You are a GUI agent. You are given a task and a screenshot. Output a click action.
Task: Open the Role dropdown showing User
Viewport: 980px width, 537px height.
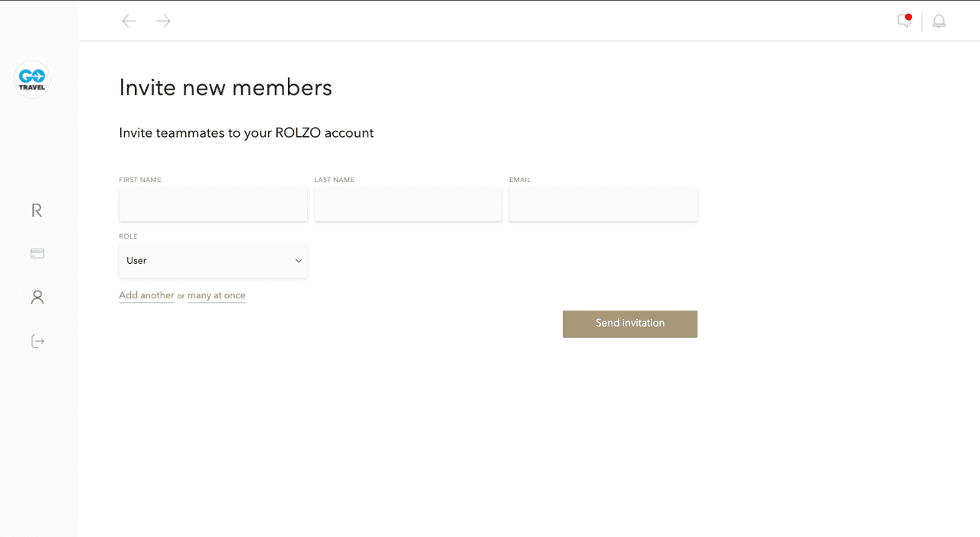pos(213,261)
